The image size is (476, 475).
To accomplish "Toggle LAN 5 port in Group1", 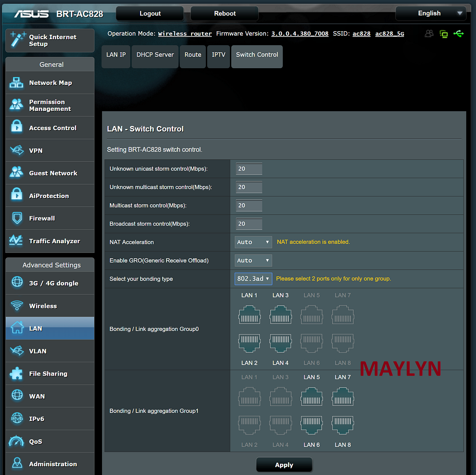I will coord(312,397).
